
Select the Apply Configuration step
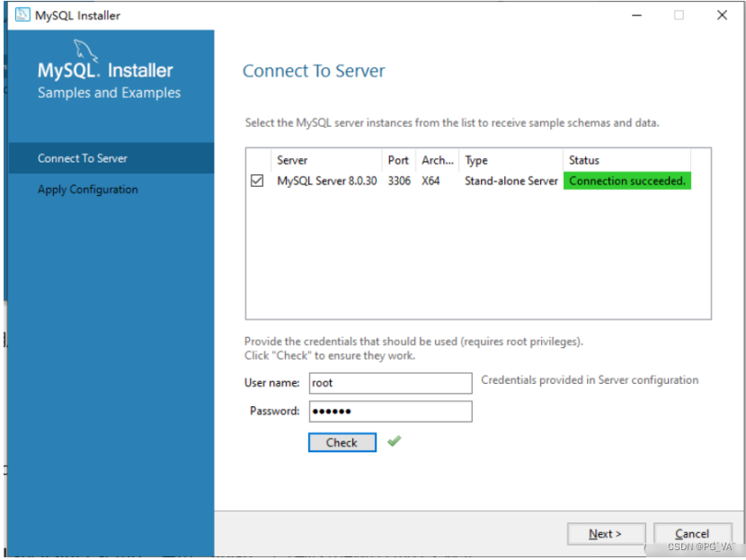[x=111, y=190]
